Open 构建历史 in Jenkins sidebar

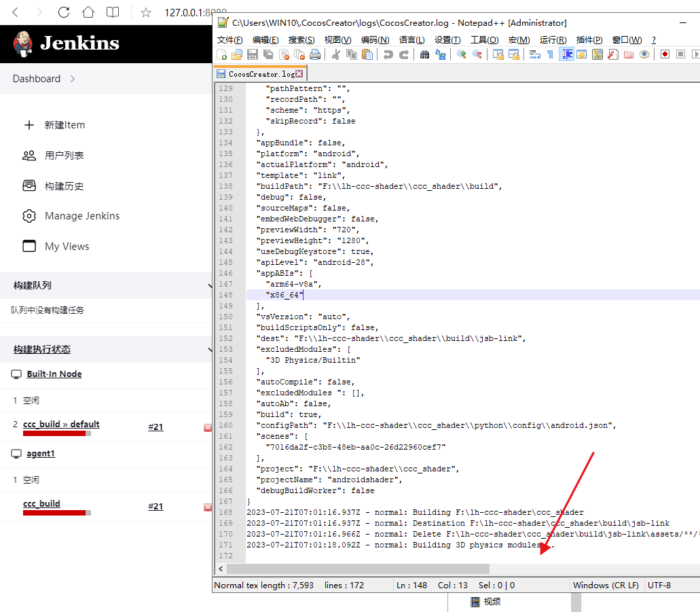pos(54,186)
